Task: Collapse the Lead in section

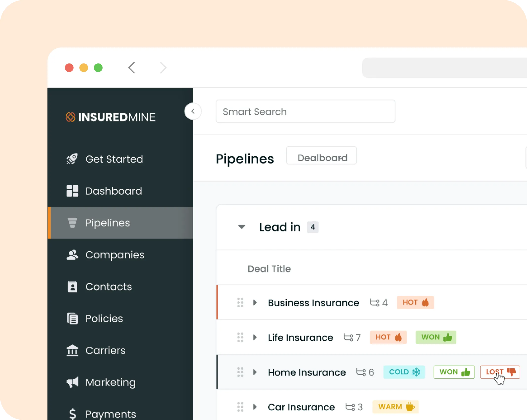Action: (x=242, y=227)
